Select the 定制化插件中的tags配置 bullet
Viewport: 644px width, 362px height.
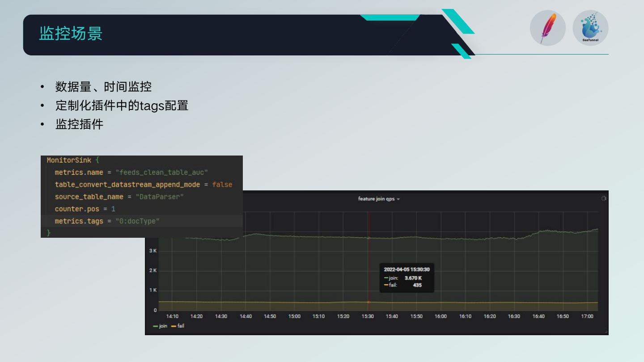pyautogui.click(x=122, y=105)
